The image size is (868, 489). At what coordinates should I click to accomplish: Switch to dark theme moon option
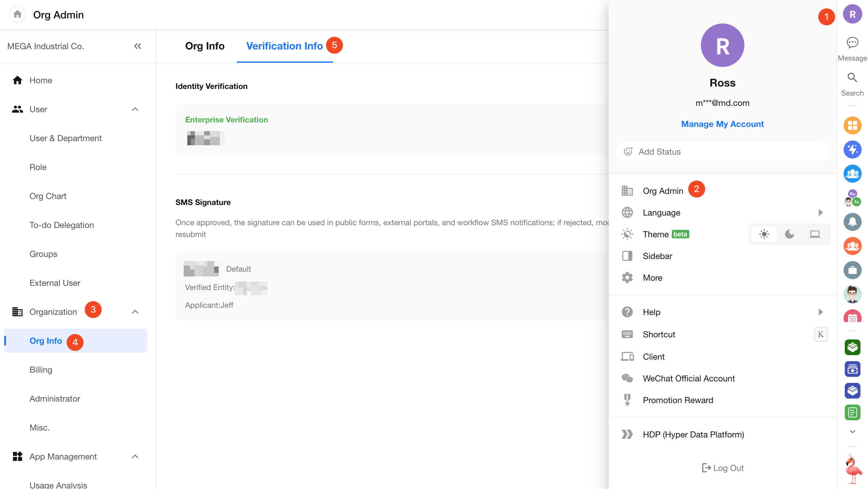coord(789,234)
